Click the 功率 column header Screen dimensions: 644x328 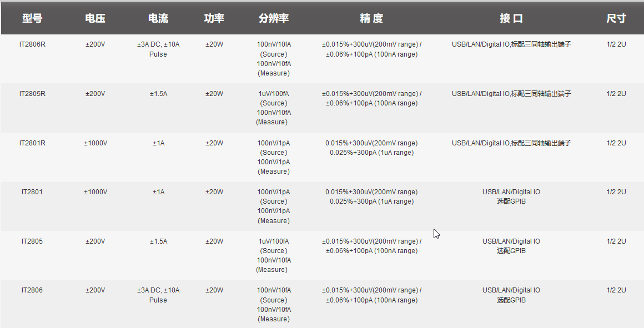click(213, 18)
